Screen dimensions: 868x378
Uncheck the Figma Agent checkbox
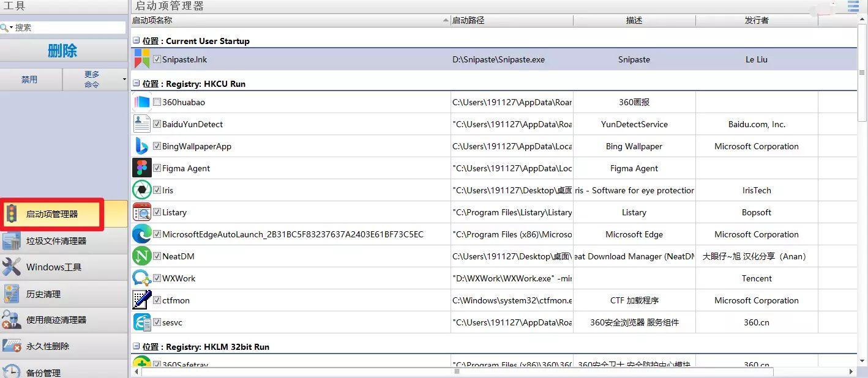pyautogui.click(x=157, y=168)
